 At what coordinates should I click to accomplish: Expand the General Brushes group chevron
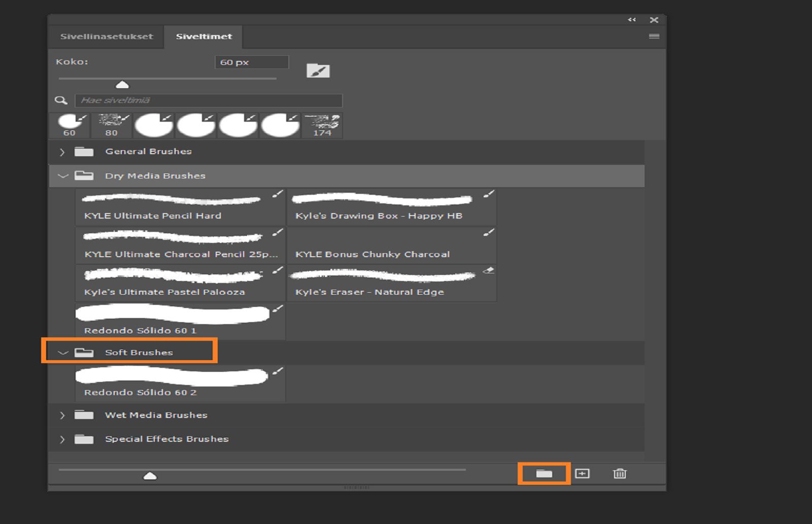coord(62,152)
